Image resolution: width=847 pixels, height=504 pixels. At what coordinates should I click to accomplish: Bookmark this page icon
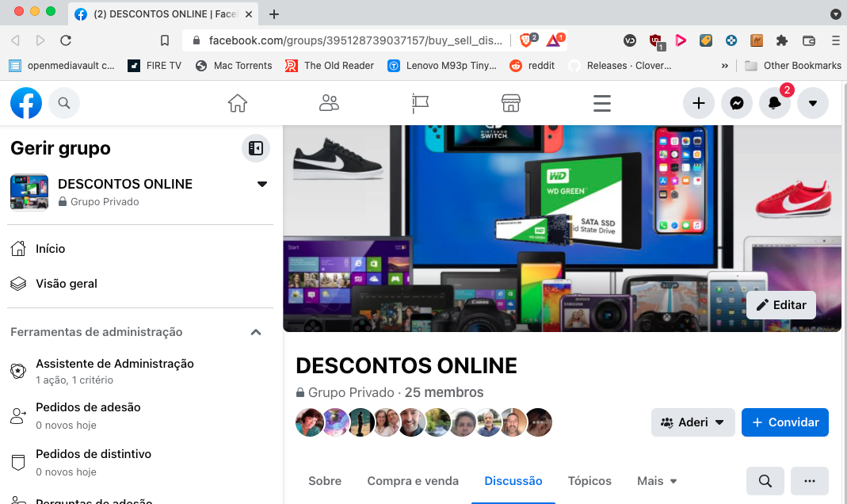(165, 40)
